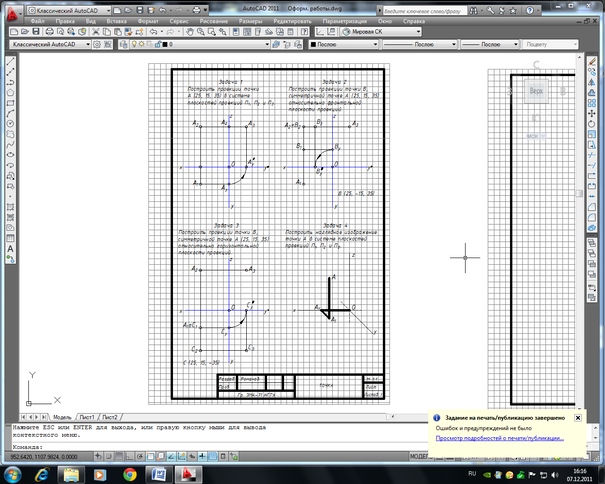Click the Save icon in Standard toolbar
Image resolution: width=605 pixels, height=484 pixels.
(x=36, y=32)
